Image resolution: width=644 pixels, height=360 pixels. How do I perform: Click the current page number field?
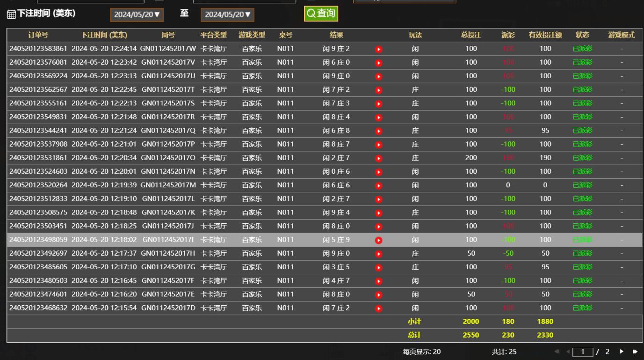pos(583,352)
